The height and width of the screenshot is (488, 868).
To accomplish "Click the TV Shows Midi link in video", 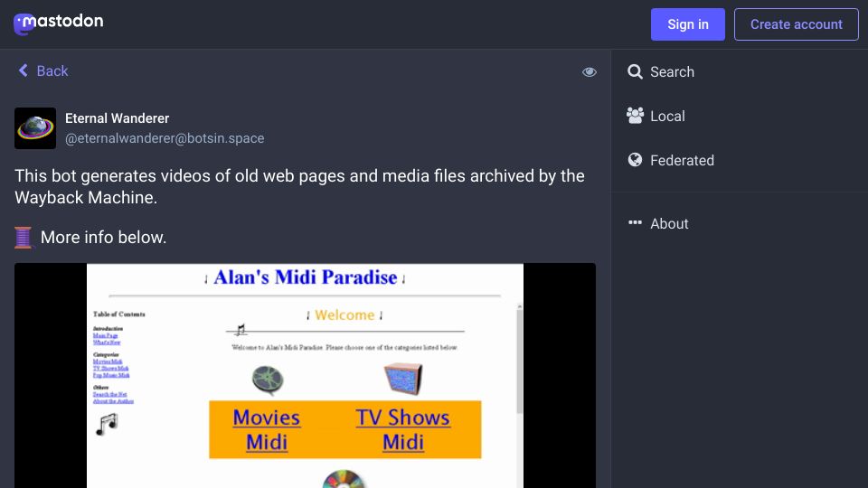I will [403, 430].
